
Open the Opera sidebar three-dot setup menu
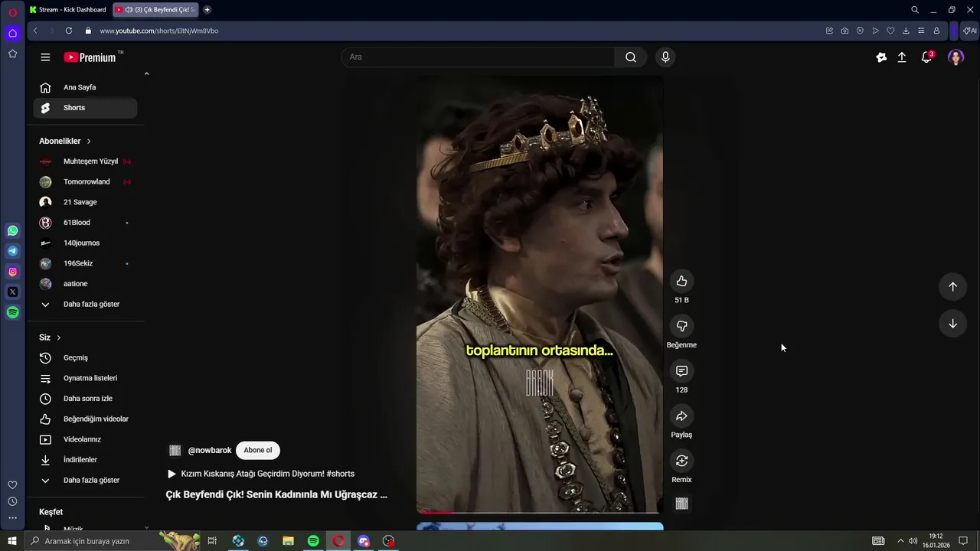point(12,518)
